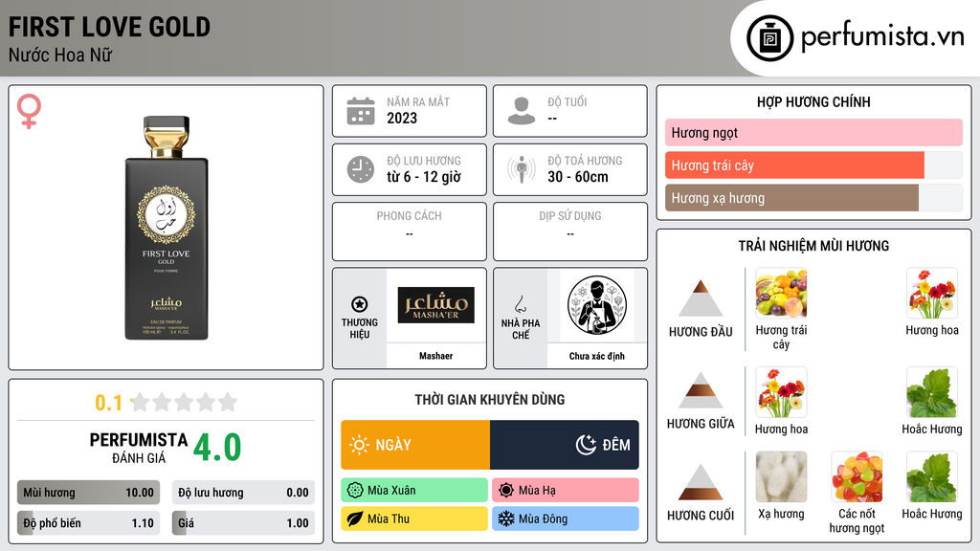Click the Hương trái cây accord bar
Viewport: 980px width, 551px height.
pyautogui.click(x=813, y=165)
